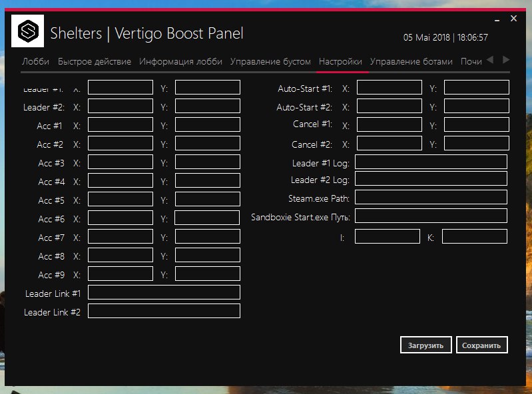Click Acc #7 Y input

208,237
